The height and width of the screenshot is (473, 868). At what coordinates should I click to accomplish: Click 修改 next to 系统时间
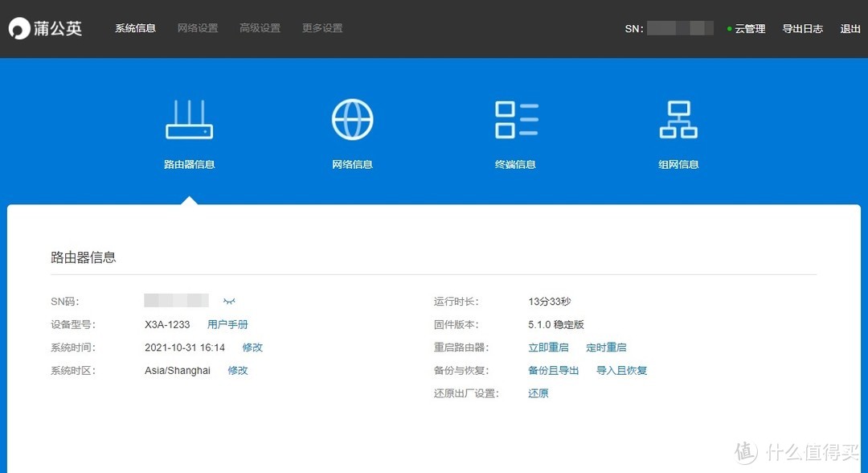(252, 348)
